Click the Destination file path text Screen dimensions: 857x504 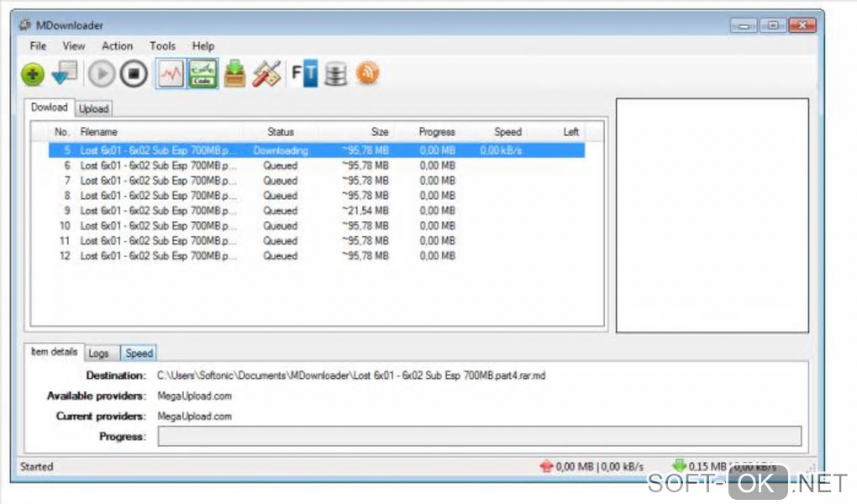point(351,375)
